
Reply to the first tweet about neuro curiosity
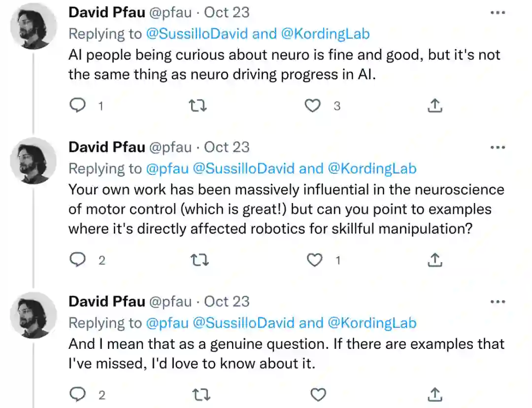(x=77, y=105)
